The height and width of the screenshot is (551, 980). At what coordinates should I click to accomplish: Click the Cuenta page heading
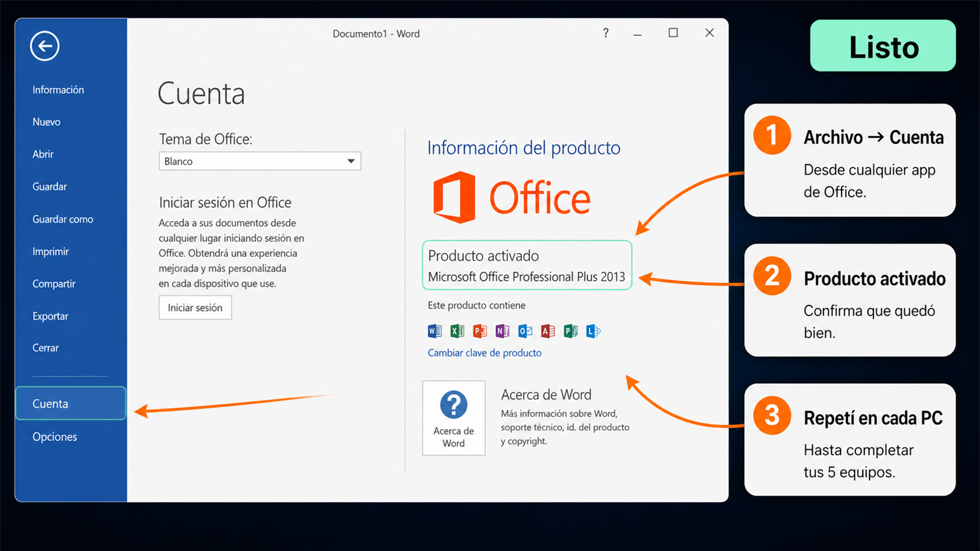point(201,94)
